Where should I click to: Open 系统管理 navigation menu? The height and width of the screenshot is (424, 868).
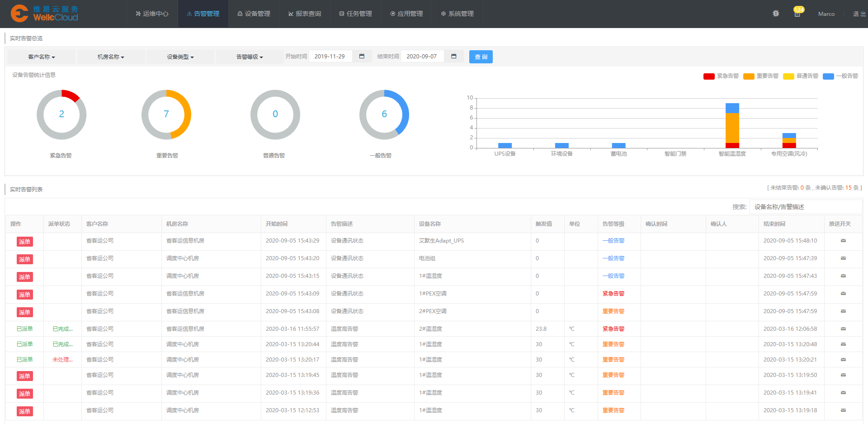tap(457, 14)
